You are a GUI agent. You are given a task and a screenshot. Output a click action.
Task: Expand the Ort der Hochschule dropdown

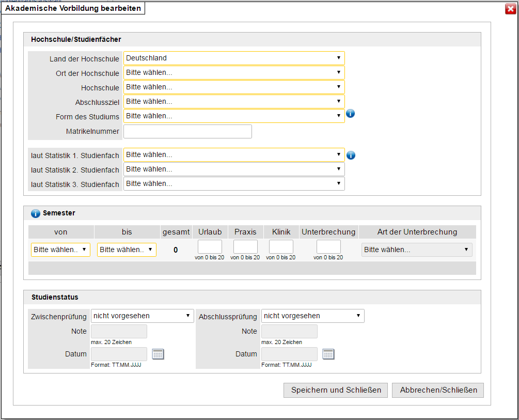234,72
